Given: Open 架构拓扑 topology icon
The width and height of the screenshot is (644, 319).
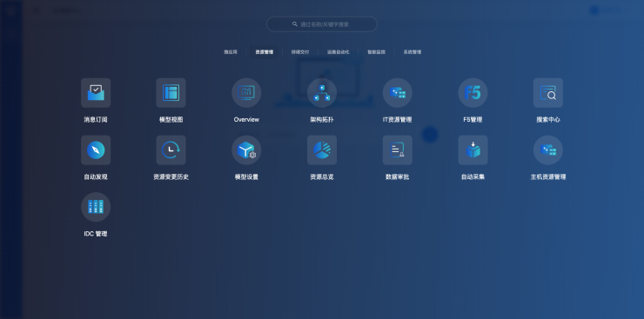Looking at the screenshot, I should point(322,93).
